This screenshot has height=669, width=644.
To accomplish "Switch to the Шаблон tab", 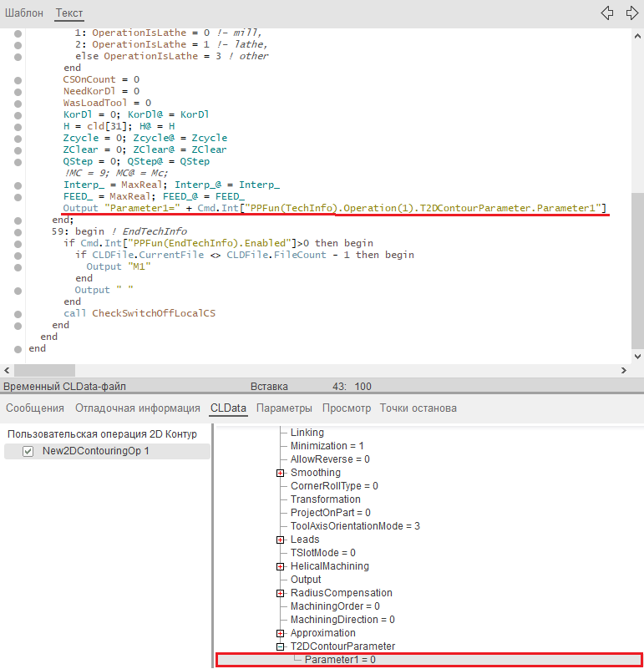I will pyautogui.click(x=24, y=13).
